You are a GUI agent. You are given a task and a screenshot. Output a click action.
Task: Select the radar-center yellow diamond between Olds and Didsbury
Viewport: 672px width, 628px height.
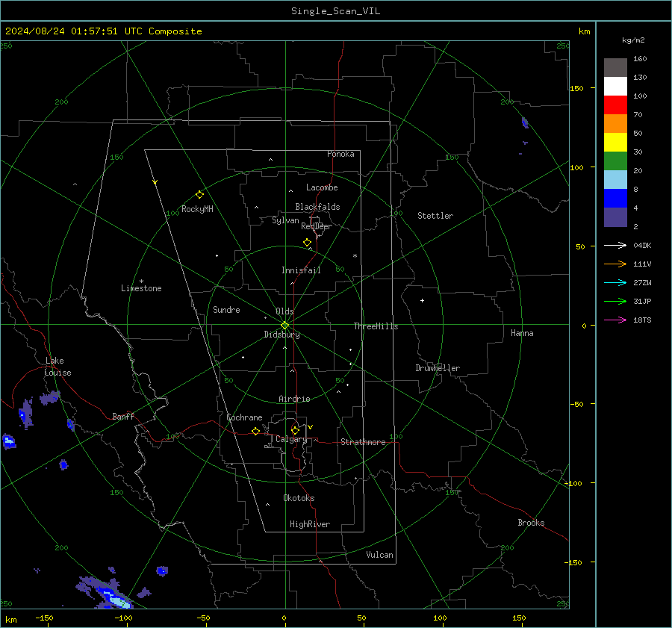pyautogui.click(x=285, y=326)
